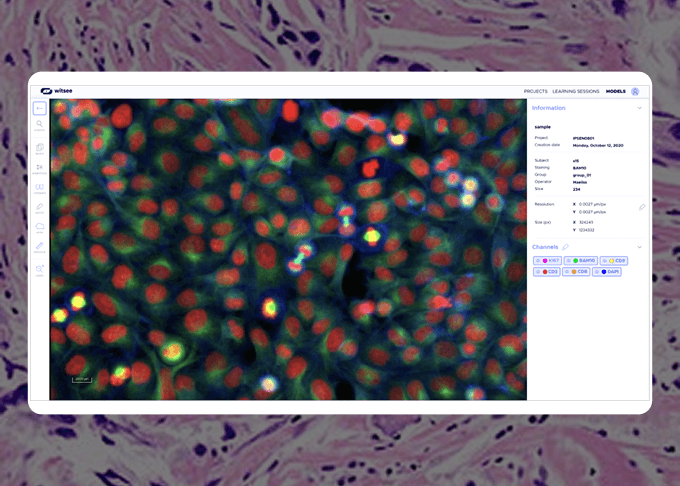Collapse the Channels panel chevron

[x=639, y=247]
